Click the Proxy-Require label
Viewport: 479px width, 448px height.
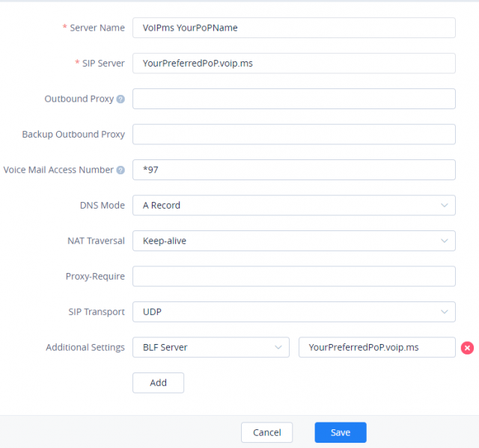(95, 277)
